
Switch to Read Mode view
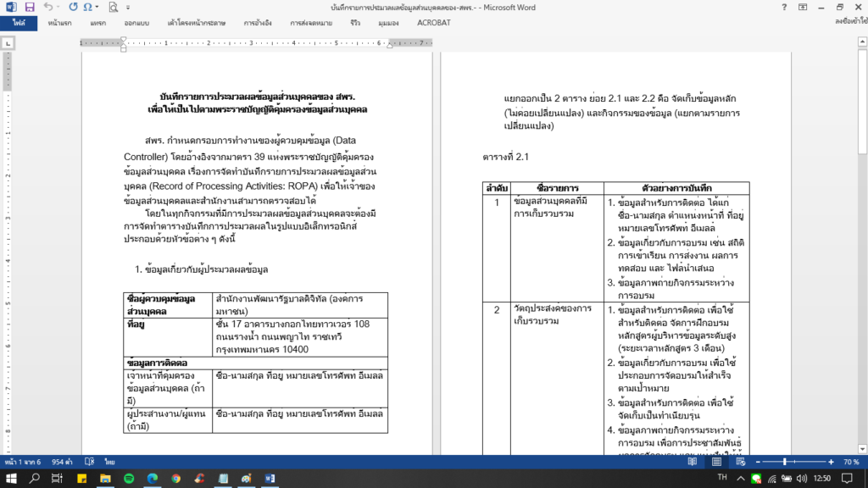pyautogui.click(x=692, y=462)
